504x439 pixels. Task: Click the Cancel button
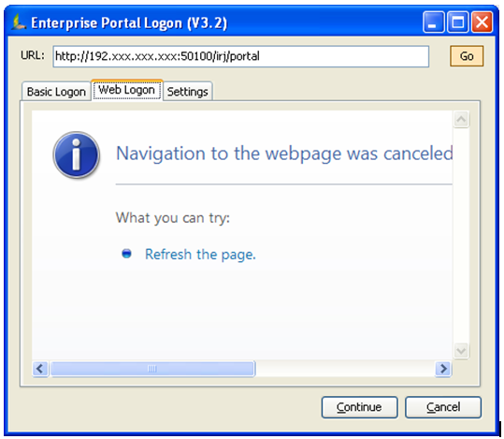pyautogui.click(x=443, y=407)
